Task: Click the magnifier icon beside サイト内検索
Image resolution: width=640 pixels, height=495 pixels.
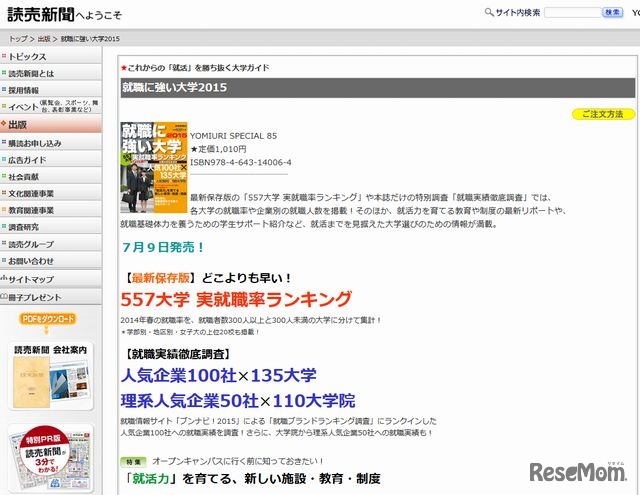Action: 489,12
